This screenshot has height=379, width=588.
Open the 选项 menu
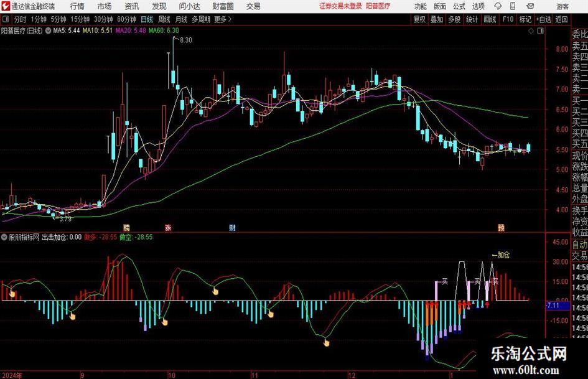(478, 6)
